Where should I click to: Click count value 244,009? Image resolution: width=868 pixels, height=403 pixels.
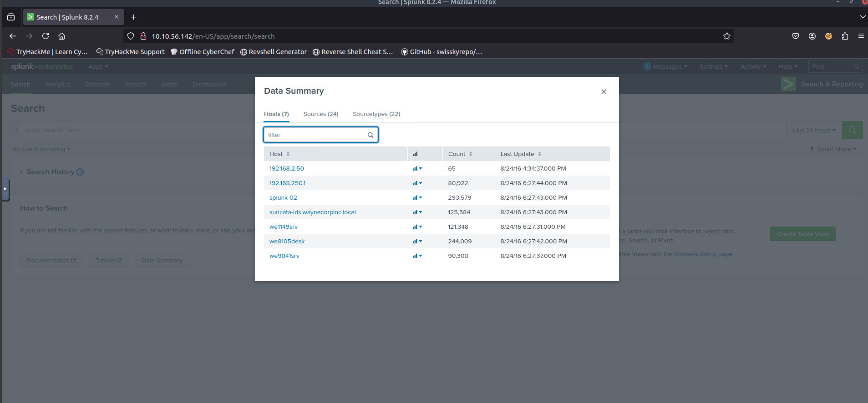click(x=460, y=242)
